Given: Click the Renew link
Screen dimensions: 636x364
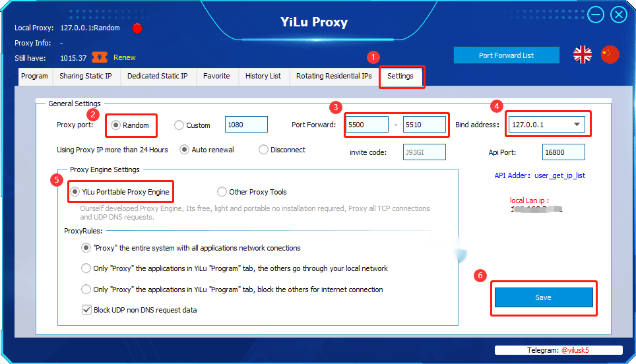Looking at the screenshot, I should tap(125, 57).
